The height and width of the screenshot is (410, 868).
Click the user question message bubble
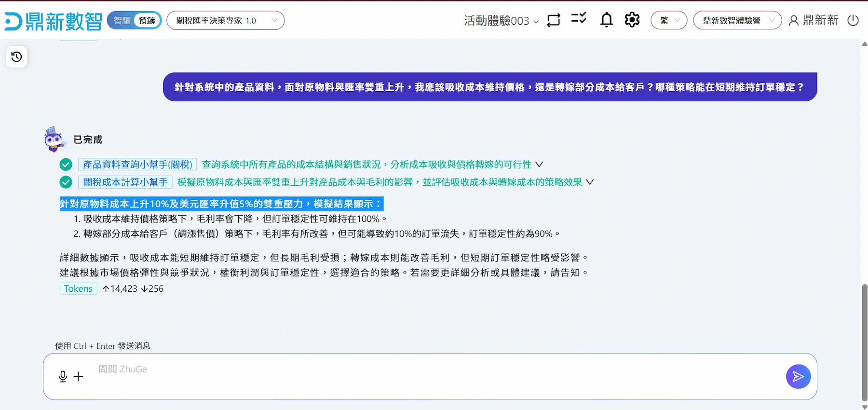point(490,87)
